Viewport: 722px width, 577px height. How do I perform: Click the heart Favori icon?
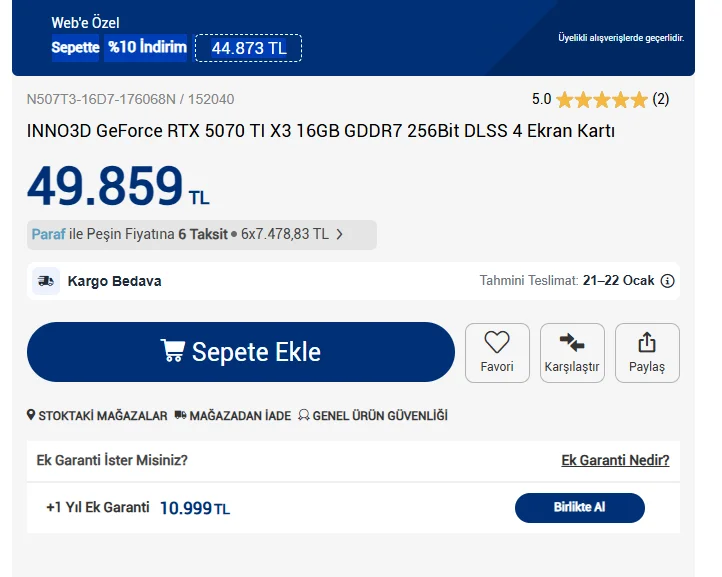tap(497, 342)
